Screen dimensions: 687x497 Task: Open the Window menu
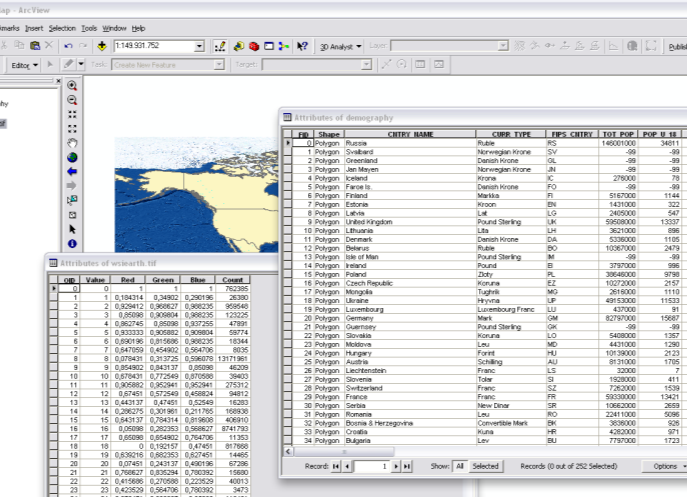point(114,28)
